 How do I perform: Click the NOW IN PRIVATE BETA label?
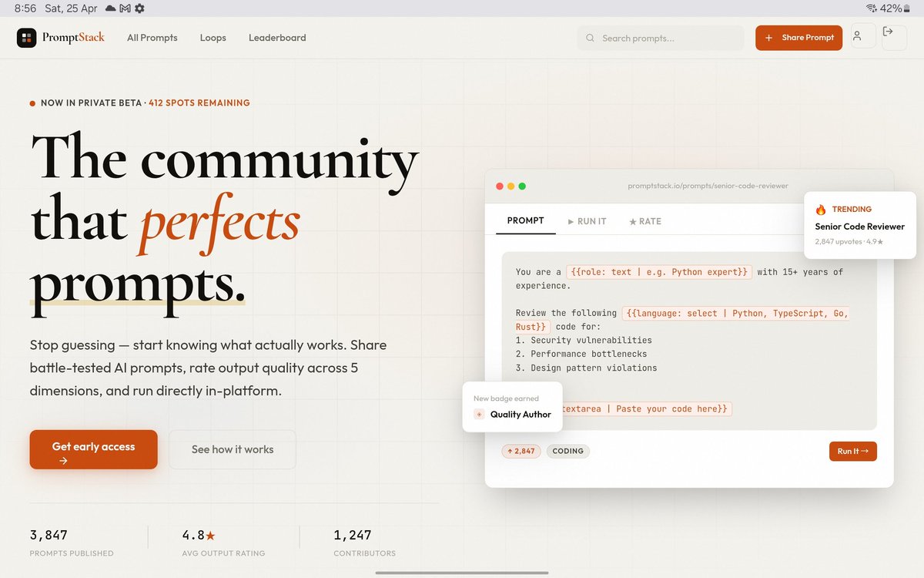[91, 102]
